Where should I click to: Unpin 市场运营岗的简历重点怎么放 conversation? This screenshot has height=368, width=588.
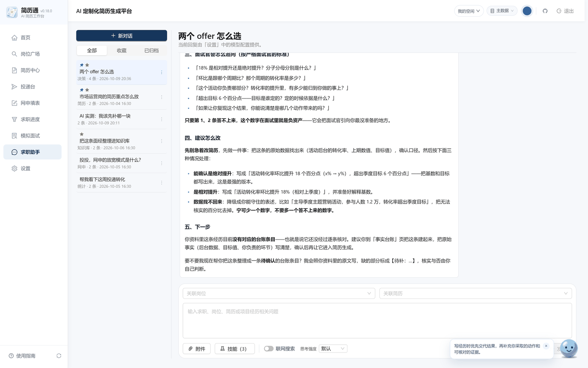point(82,90)
